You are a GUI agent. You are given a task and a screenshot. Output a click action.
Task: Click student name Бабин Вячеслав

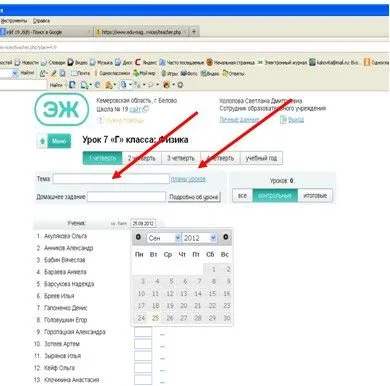click(64, 260)
